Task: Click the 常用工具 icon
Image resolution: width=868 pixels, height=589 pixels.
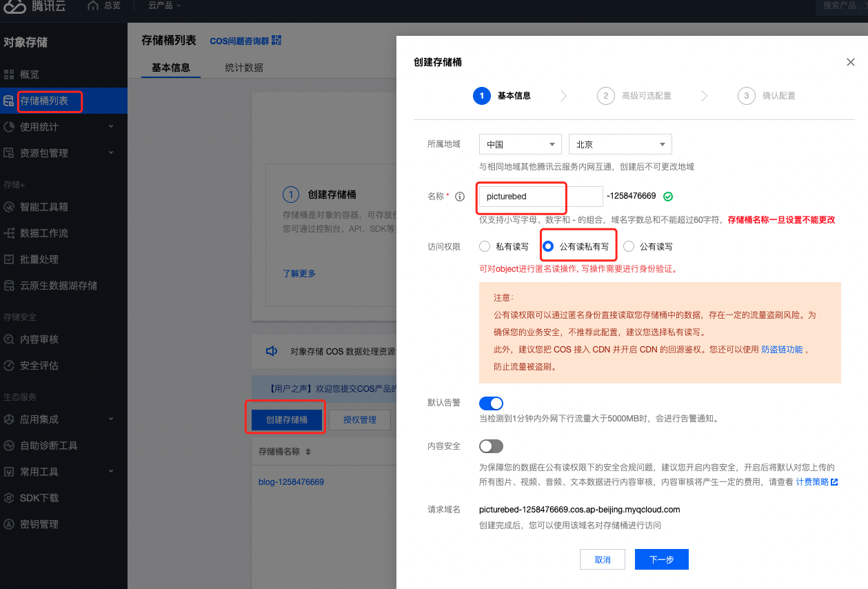Action: click(9, 472)
